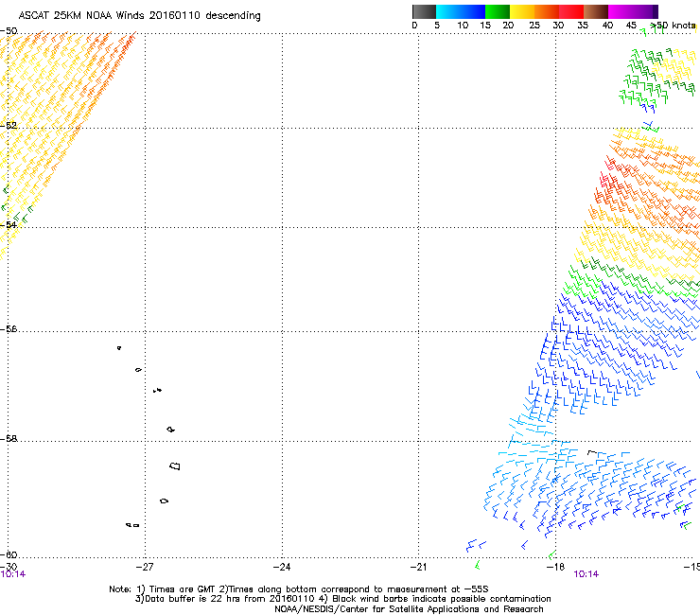Click the '-27' longitude label
The height and width of the screenshot is (615, 700).
[145, 567]
